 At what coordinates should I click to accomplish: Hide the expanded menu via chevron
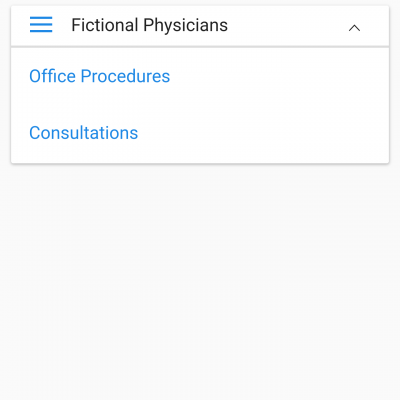point(354,28)
